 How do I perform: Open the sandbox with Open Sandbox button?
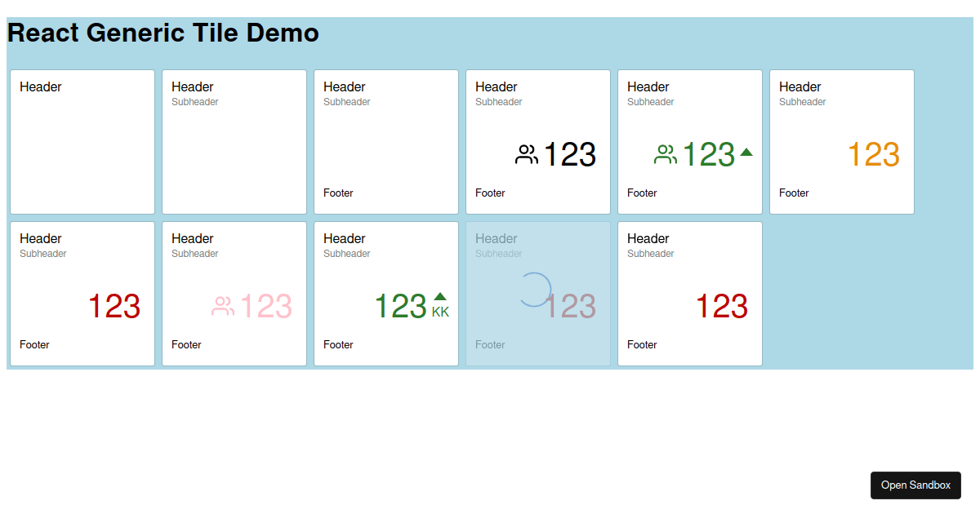(915, 485)
